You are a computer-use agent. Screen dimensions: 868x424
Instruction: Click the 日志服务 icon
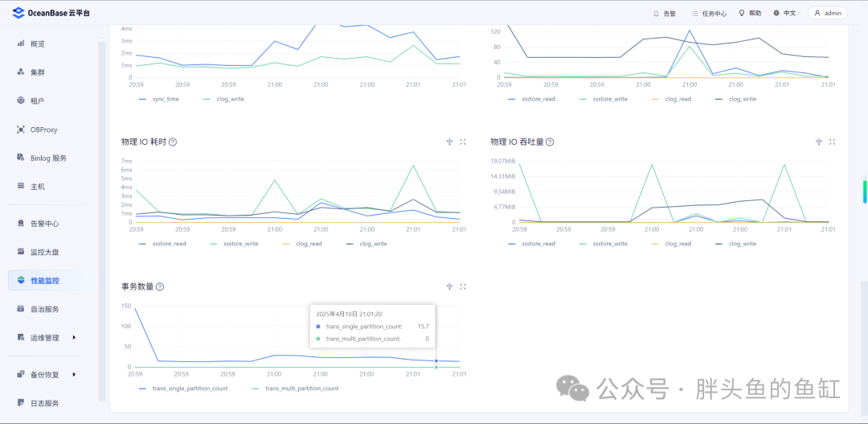21,403
